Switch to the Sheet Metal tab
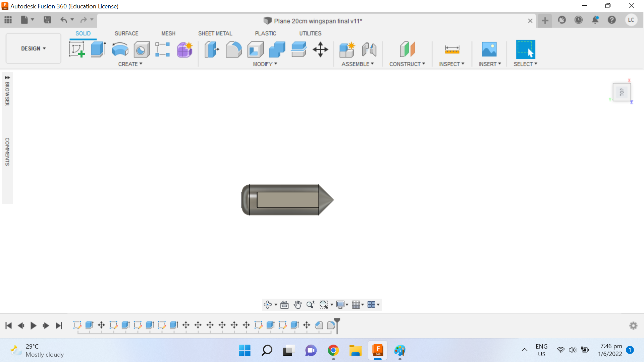Screen dimensions: 644x362 215,33
